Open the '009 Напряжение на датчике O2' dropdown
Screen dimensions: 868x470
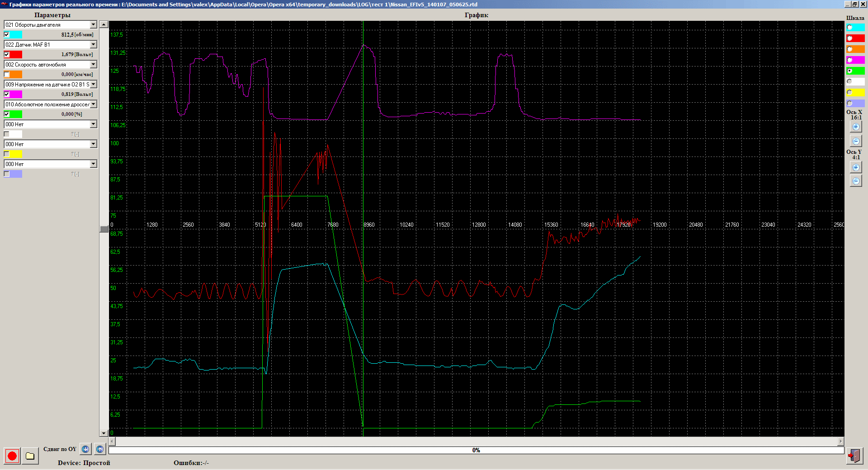pos(94,84)
